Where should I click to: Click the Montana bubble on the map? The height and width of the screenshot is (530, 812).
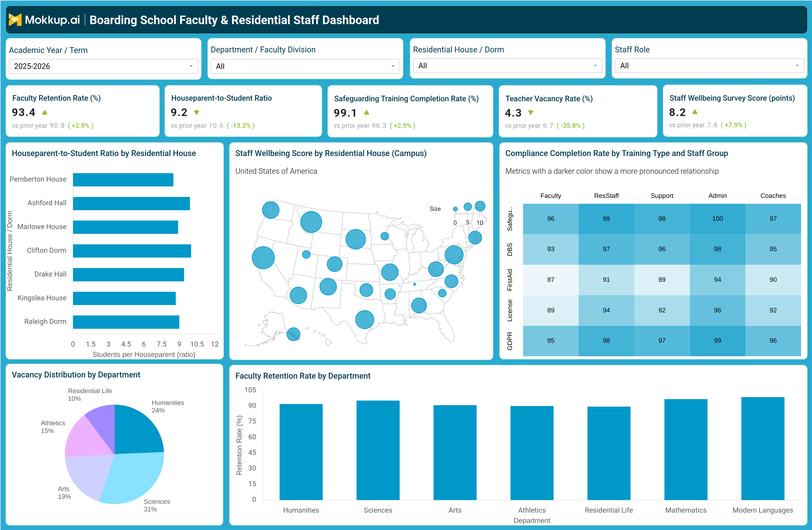pos(311,222)
